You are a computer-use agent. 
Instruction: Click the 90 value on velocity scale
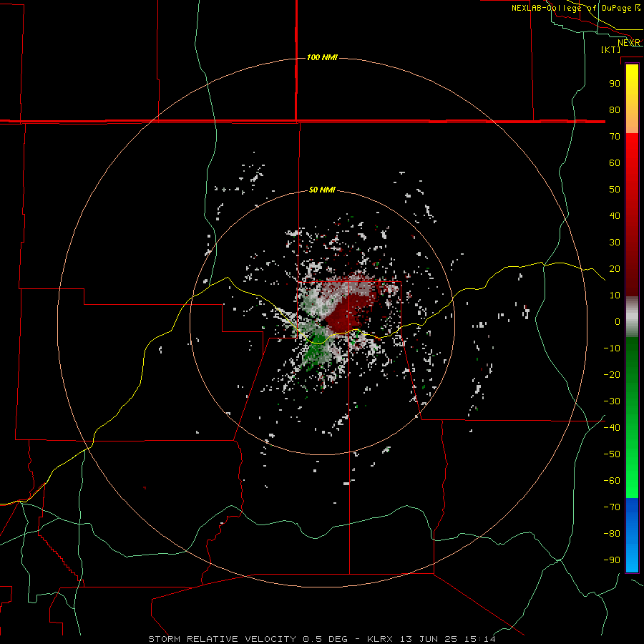click(x=615, y=84)
